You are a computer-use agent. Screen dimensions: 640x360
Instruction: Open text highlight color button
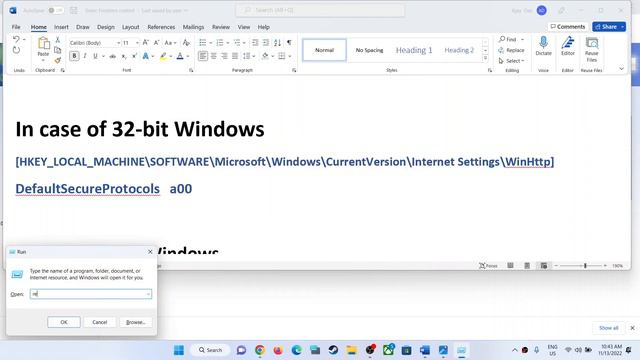[163, 56]
